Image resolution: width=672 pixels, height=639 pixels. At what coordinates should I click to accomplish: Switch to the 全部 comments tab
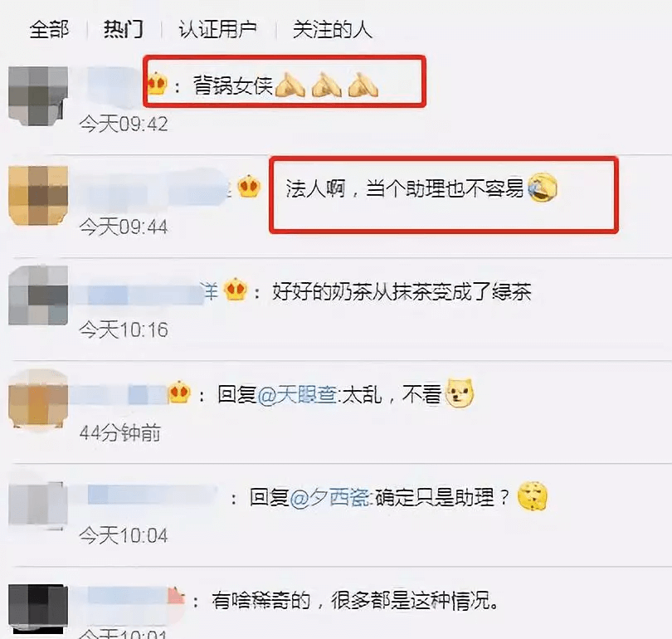pyautogui.click(x=49, y=30)
